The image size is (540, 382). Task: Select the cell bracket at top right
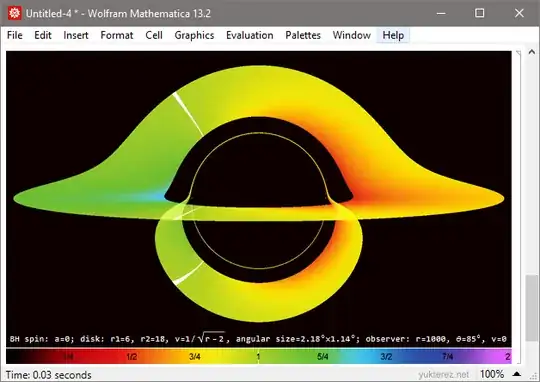click(519, 207)
